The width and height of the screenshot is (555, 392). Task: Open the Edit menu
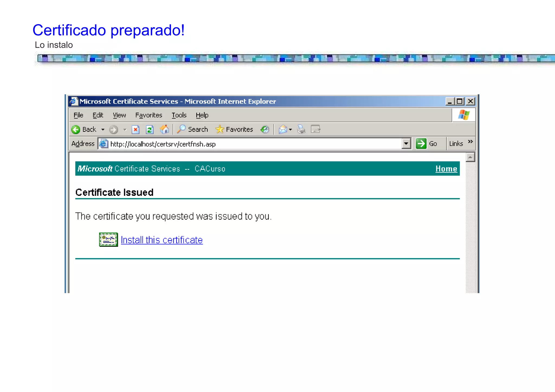click(98, 115)
